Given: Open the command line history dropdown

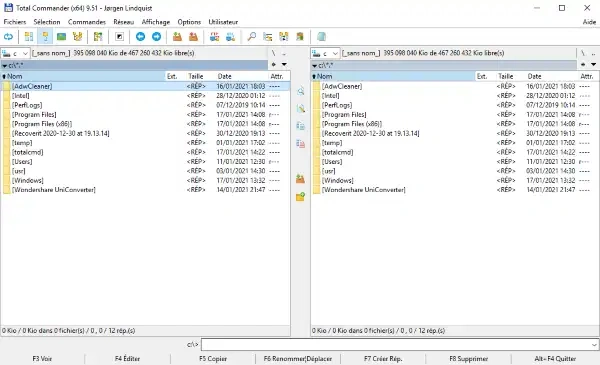Looking at the screenshot, I should pyautogui.click(x=594, y=345).
